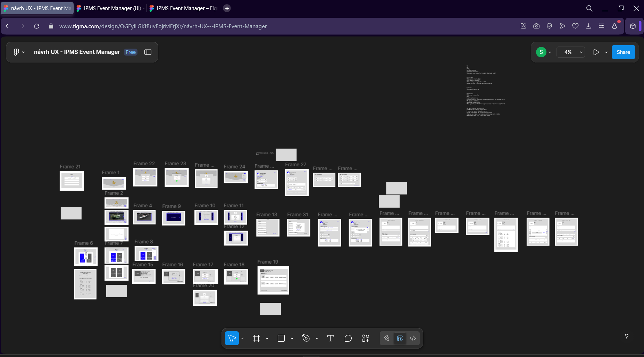Select Frame 19 thumbnail on canvas
Screen dimensions: 644x357
coord(273,280)
